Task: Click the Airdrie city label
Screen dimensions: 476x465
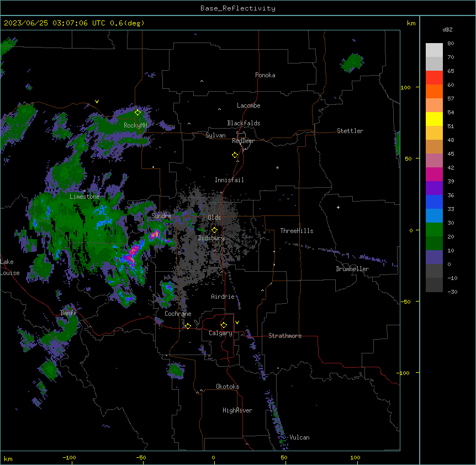Action: (x=223, y=297)
